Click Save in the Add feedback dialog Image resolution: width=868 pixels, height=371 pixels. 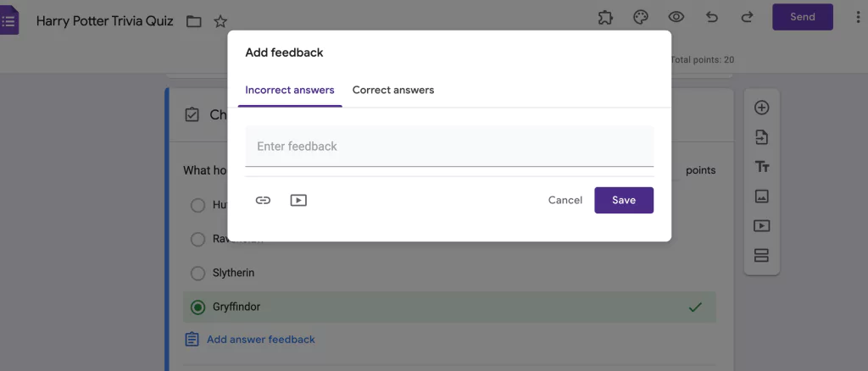(x=624, y=200)
